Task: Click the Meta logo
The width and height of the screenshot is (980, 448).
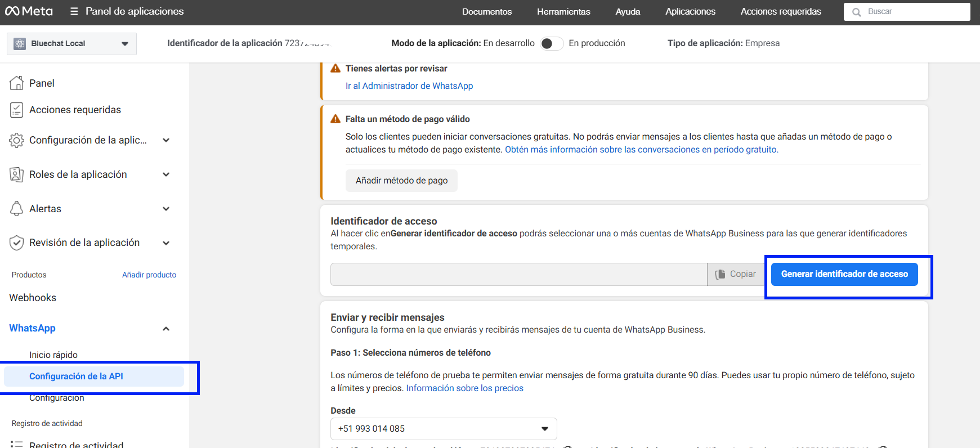Action: pyautogui.click(x=29, y=11)
